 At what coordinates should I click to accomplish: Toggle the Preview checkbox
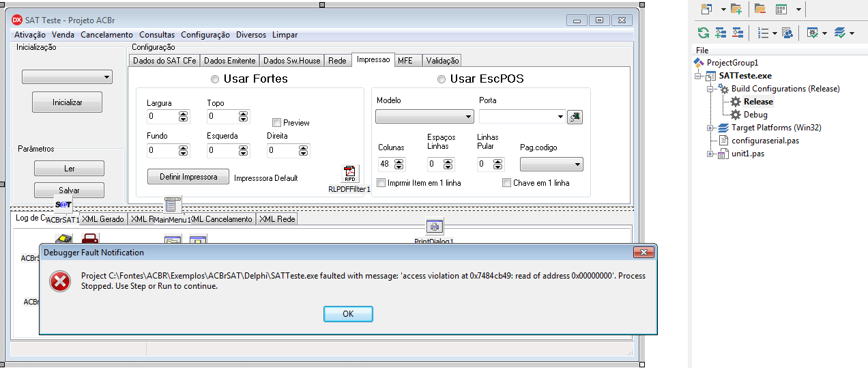[276, 123]
